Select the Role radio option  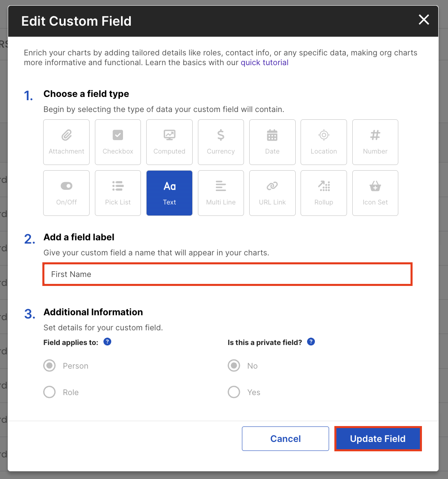point(50,392)
